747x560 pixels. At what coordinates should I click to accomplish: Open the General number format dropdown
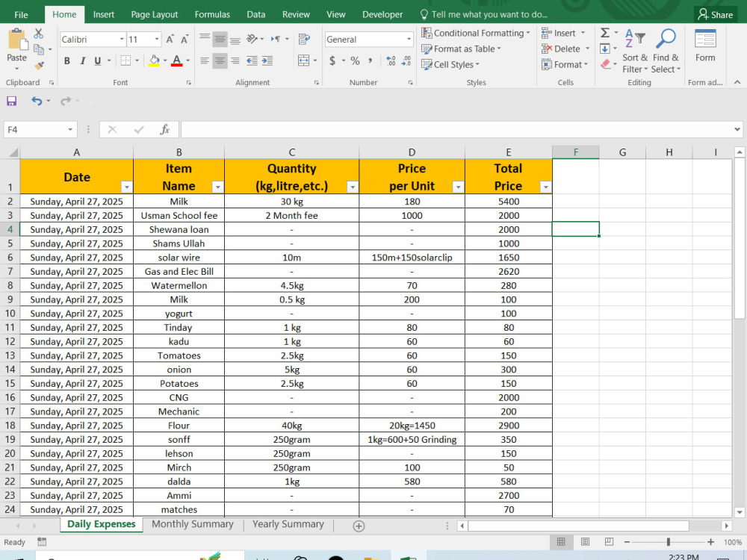pos(409,39)
